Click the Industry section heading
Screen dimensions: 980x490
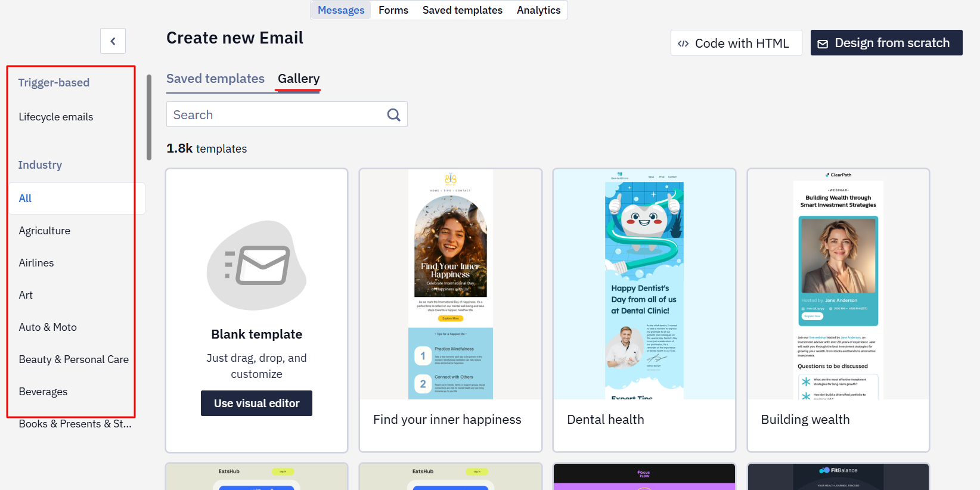pos(40,165)
